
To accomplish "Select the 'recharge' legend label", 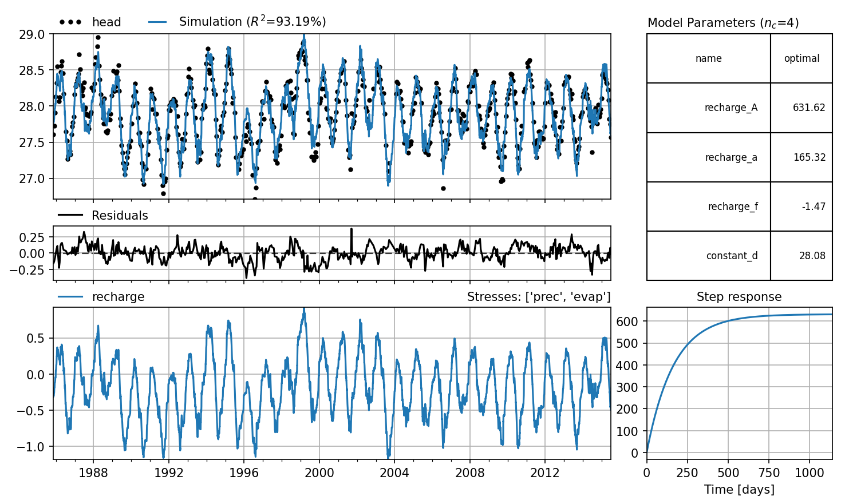I will 118,297.
